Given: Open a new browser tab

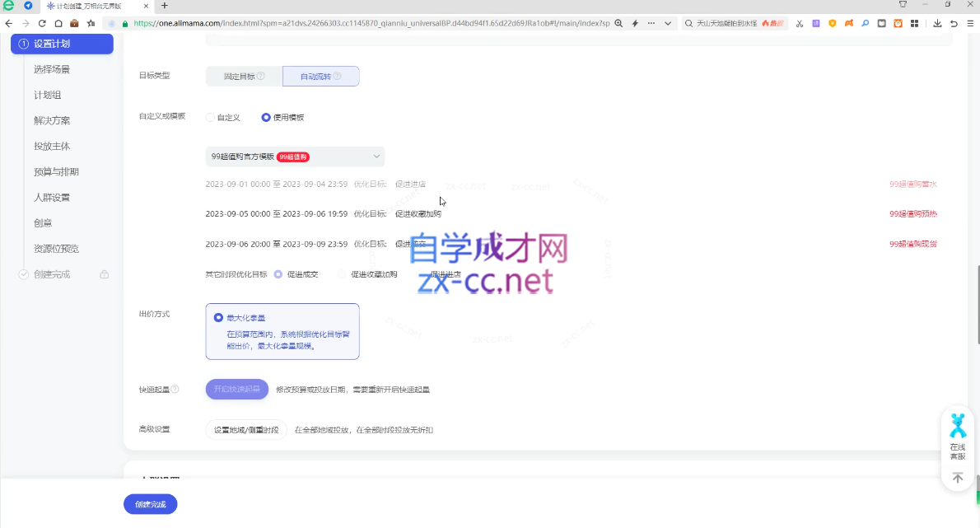Looking at the screenshot, I should click(165, 6).
